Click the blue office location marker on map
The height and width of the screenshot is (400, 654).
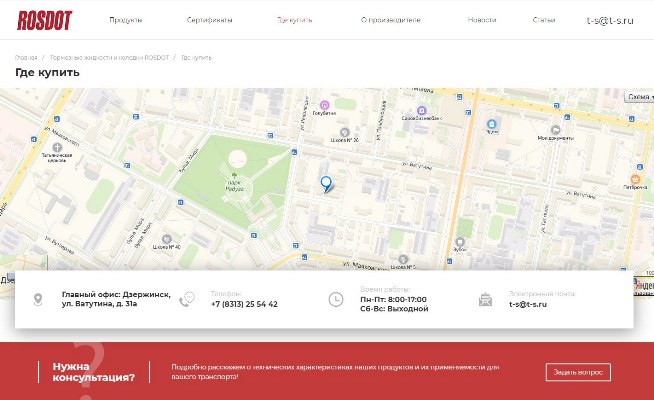(x=326, y=184)
